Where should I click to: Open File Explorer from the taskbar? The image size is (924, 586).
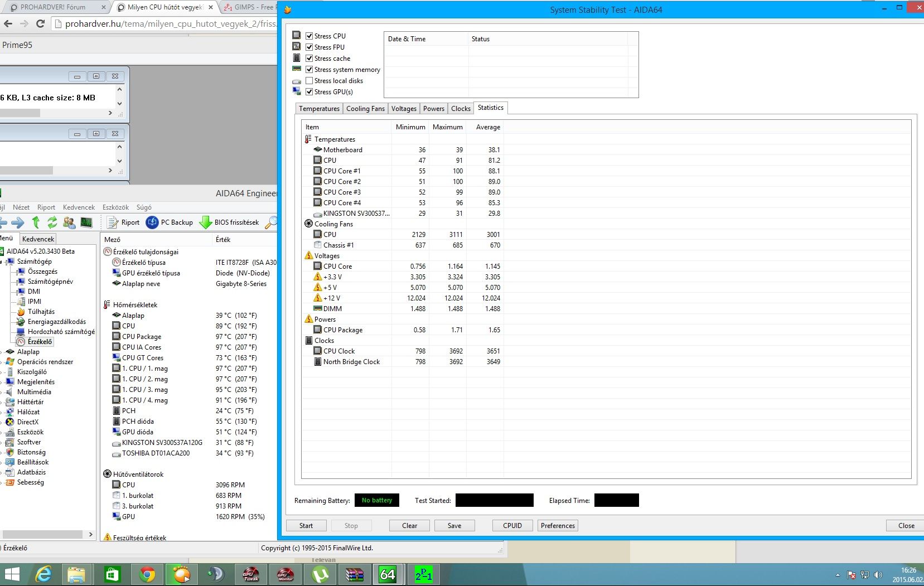76,574
